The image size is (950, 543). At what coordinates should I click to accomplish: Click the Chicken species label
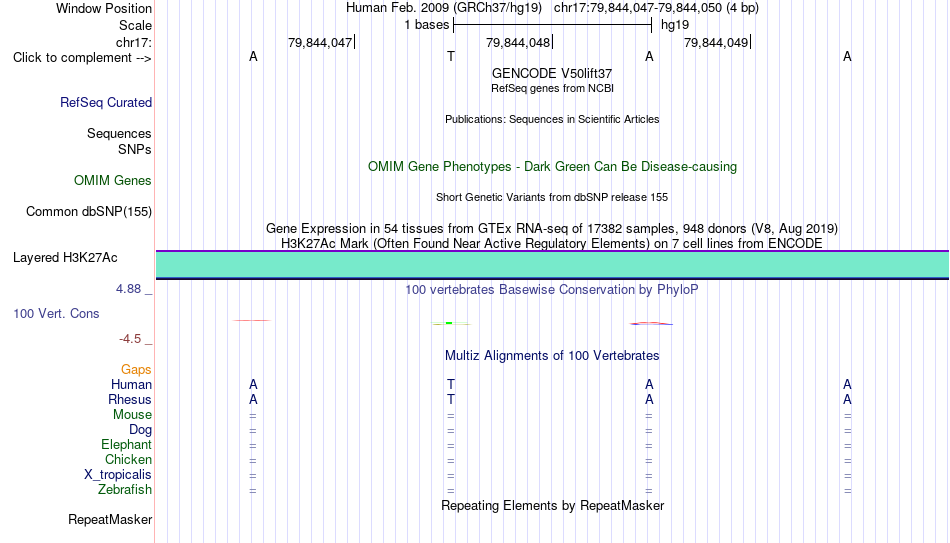point(128,459)
